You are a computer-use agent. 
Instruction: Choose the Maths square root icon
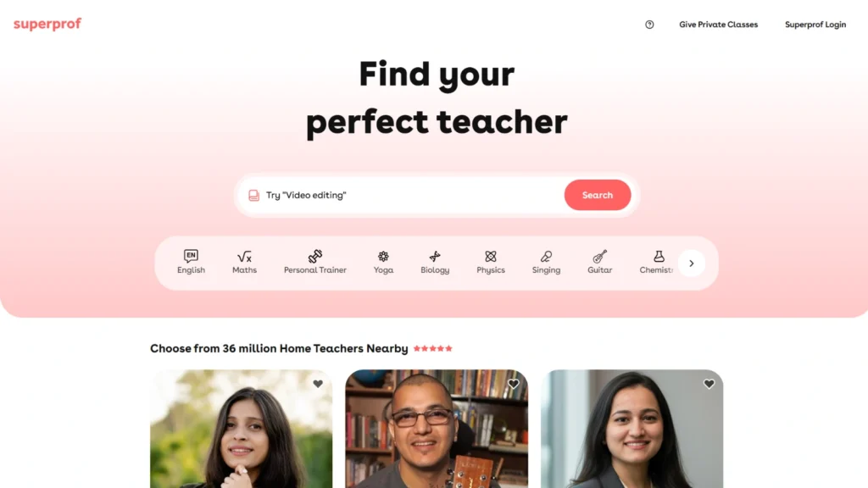click(244, 256)
